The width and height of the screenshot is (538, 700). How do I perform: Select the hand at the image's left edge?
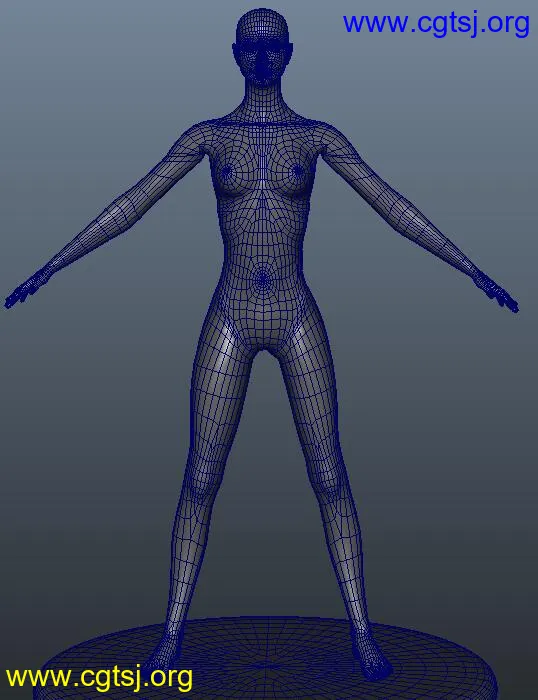pyautogui.click(x=23, y=292)
